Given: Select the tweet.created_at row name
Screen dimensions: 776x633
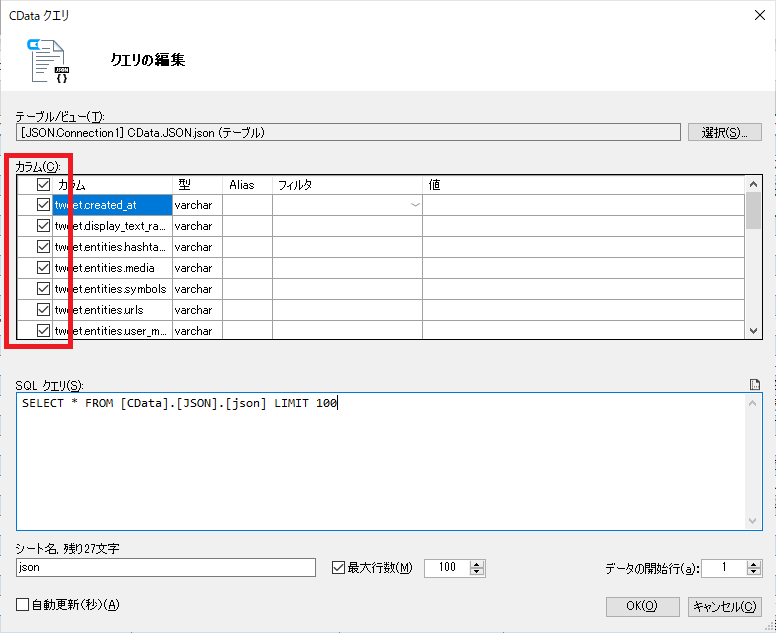Looking at the screenshot, I should pyautogui.click(x=112, y=205).
